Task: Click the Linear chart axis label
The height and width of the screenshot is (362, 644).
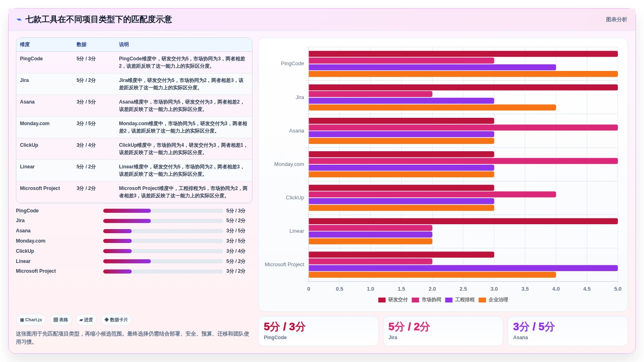Action: pos(297,231)
